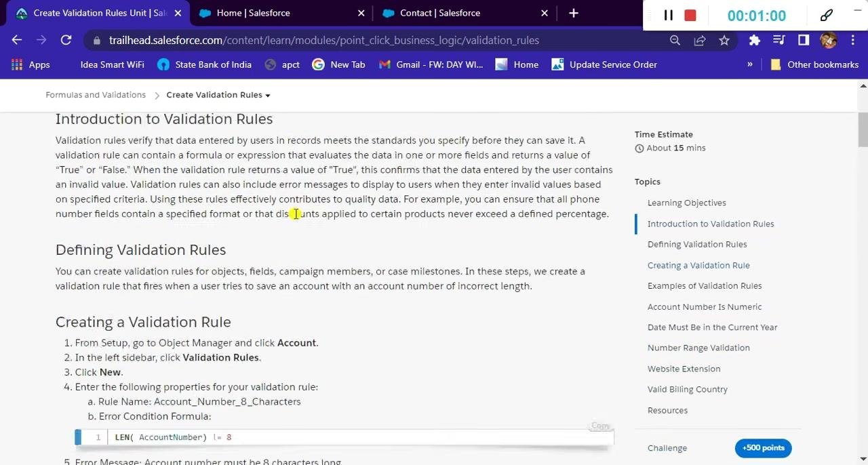Screen dimensions: 868x465
Task: Open the zoom magnifier icon in address bar
Action: (x=675, y=41)
